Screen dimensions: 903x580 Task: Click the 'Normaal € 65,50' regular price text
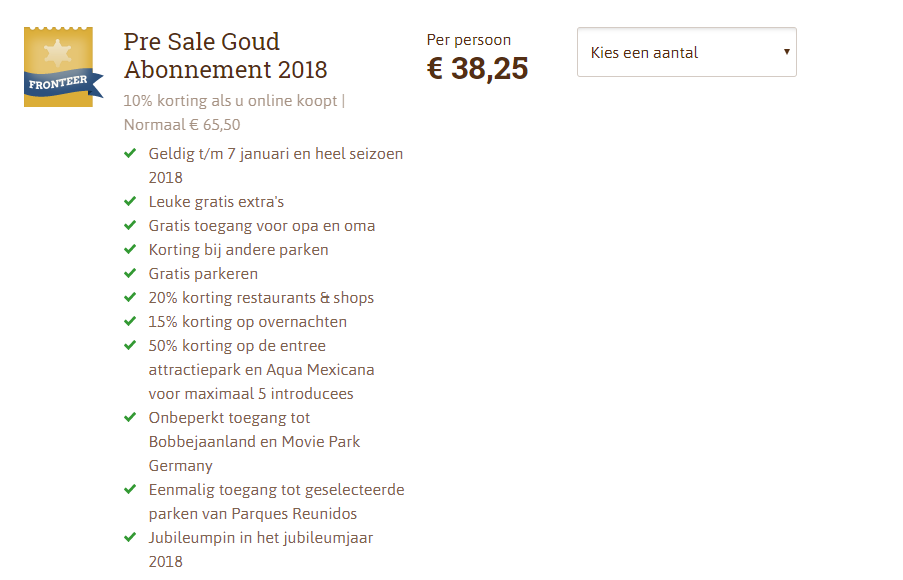tap(182, 125)
